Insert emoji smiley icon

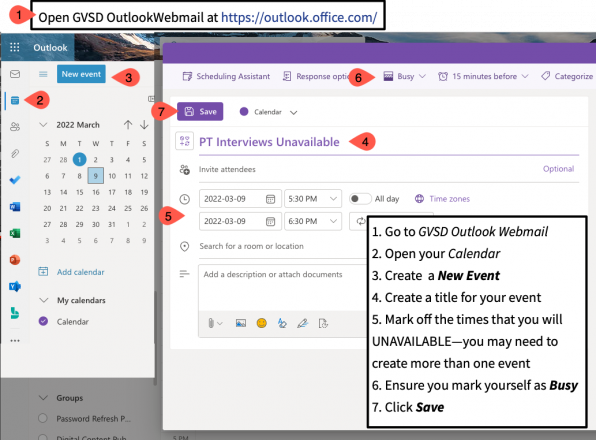click(x=262, y=323)
